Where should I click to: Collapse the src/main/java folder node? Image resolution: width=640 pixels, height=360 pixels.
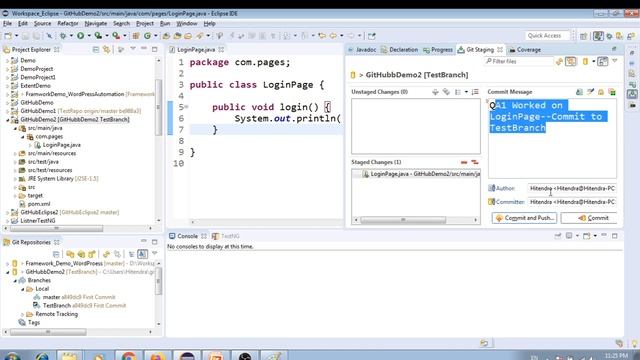(16, 128)
